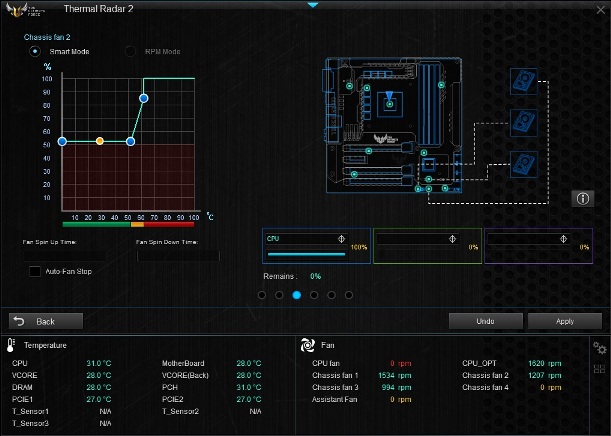
Task: Click MotherBoard temperature value
Action: click(249, 363)
